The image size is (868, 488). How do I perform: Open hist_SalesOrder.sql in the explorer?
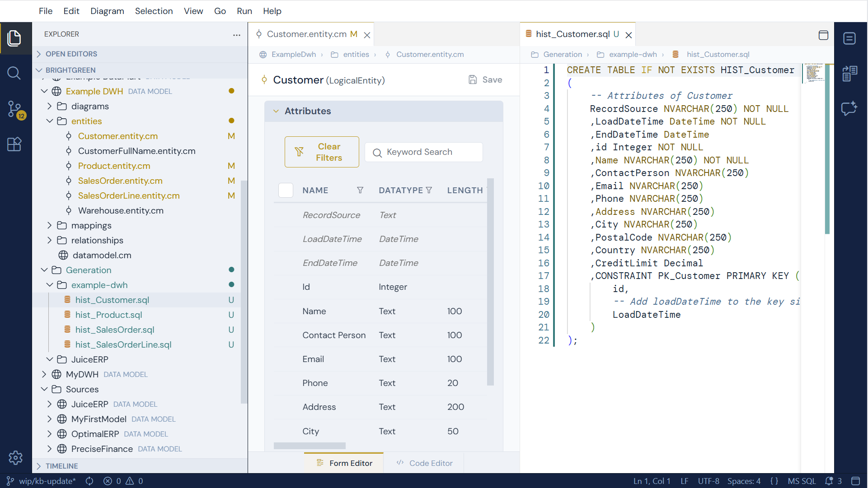pyautogui.click(x=115, y=330)
